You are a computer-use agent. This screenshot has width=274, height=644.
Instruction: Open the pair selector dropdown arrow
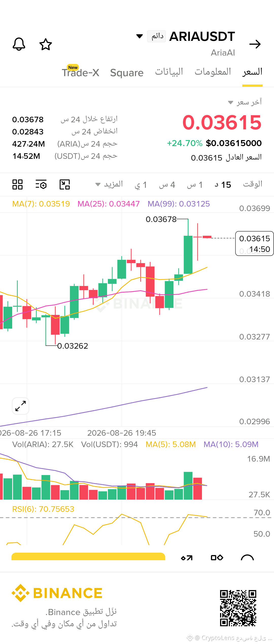140,36
